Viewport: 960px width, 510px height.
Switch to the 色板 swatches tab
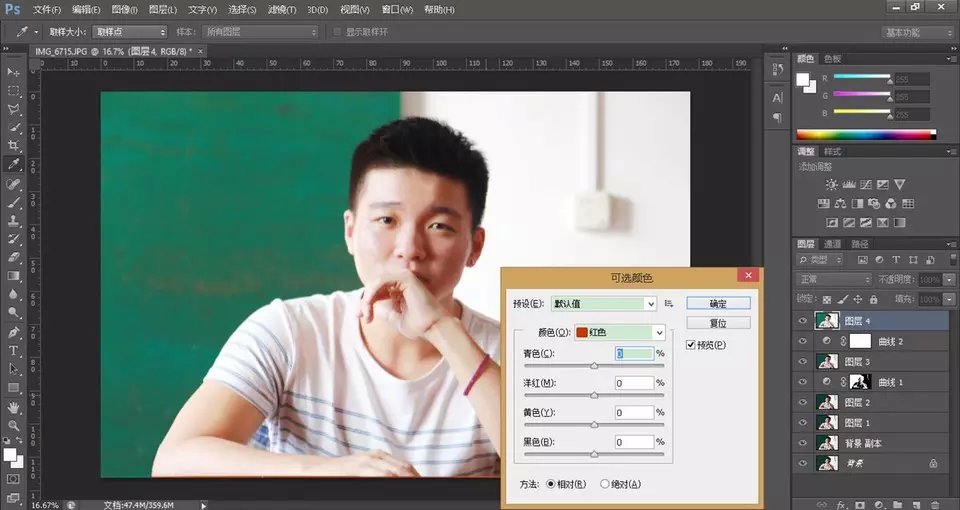coord(832,59)
